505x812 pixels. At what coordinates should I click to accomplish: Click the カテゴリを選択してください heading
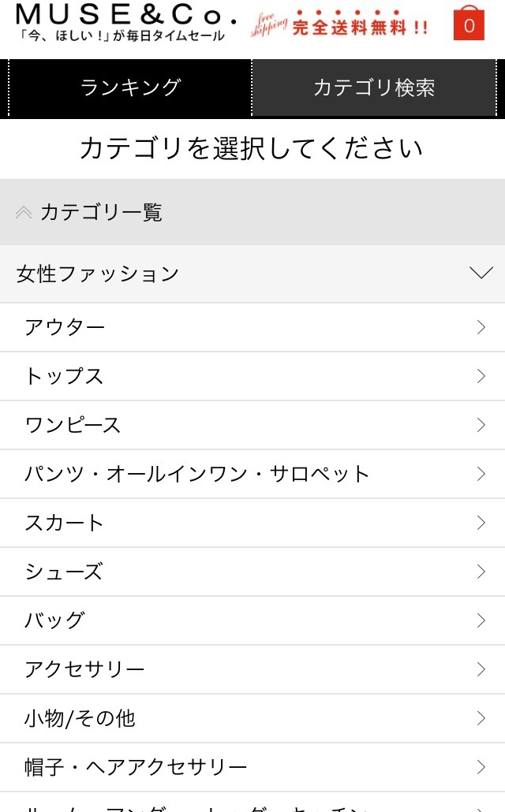(252, 148)
